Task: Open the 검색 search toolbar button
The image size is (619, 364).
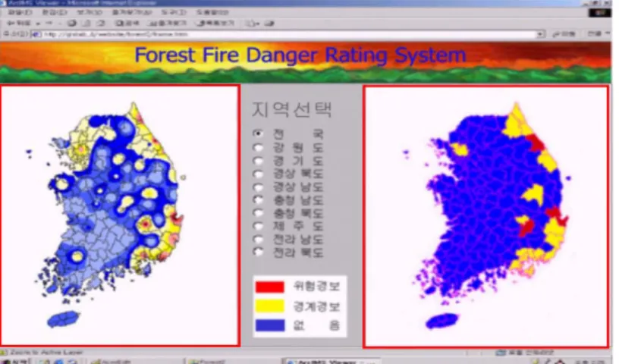Action: point(127,24)
